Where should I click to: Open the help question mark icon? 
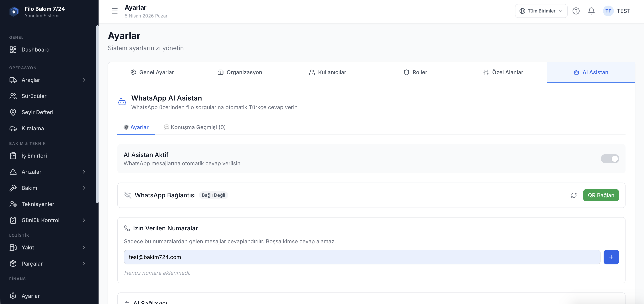[576, 11]
